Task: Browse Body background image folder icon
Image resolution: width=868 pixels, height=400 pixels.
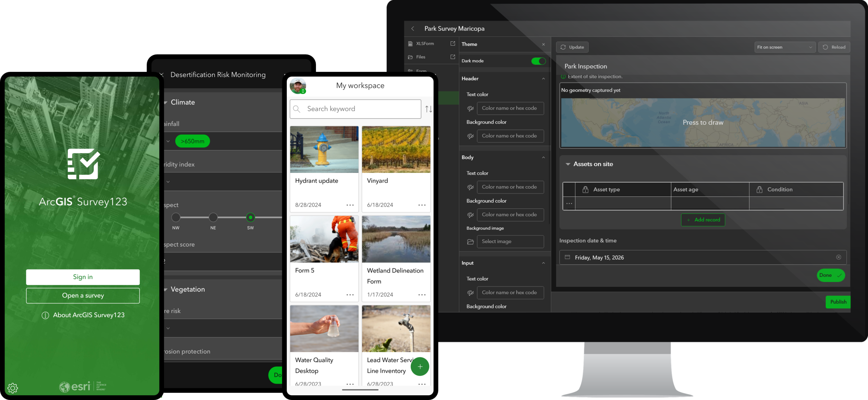Action: [470, 242]
